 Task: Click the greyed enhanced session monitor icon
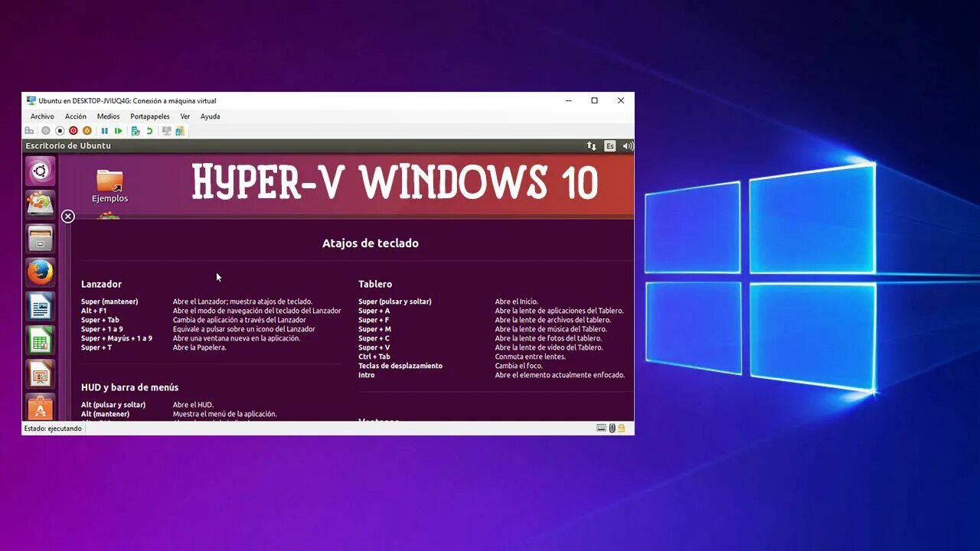[166, 131]
